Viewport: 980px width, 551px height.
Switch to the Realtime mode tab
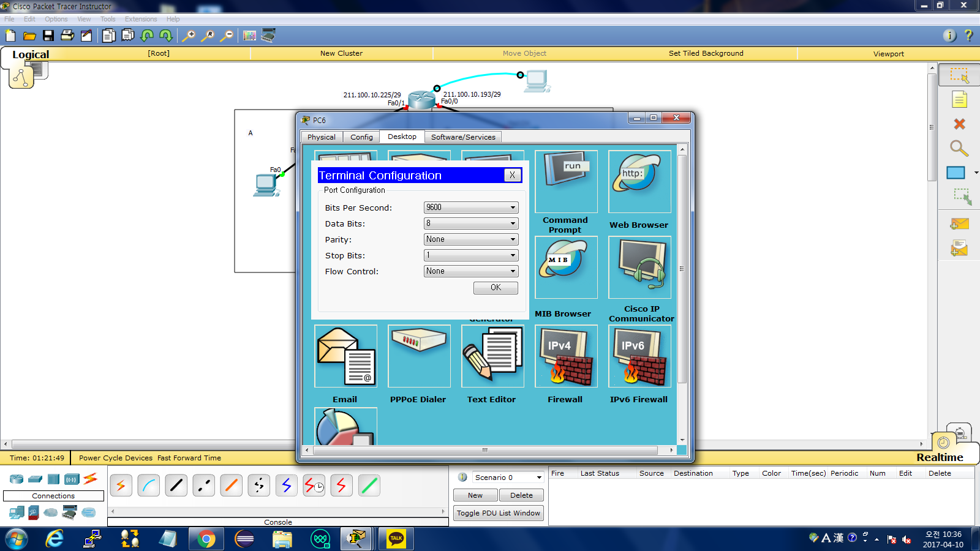pyautogui.click(x=940, y=457)
